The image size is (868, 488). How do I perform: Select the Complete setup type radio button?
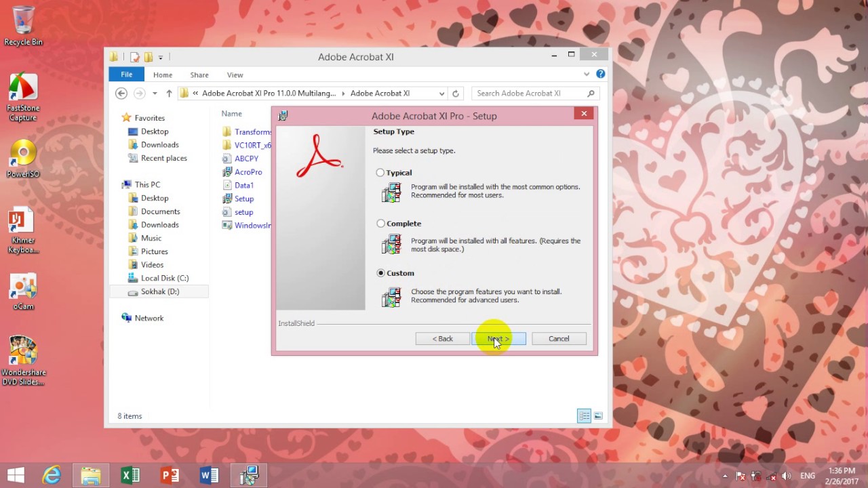point(380,224)
